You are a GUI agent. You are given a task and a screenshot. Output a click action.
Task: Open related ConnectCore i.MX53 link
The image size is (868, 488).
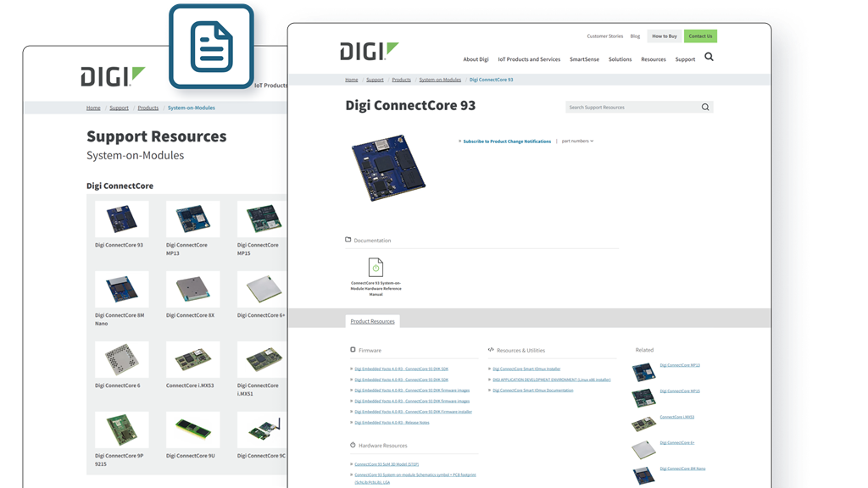(x=677, y=417)
